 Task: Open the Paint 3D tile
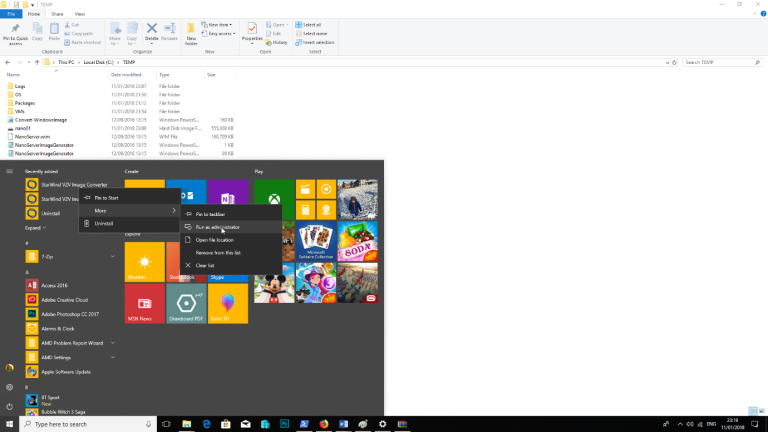point(227,303)
